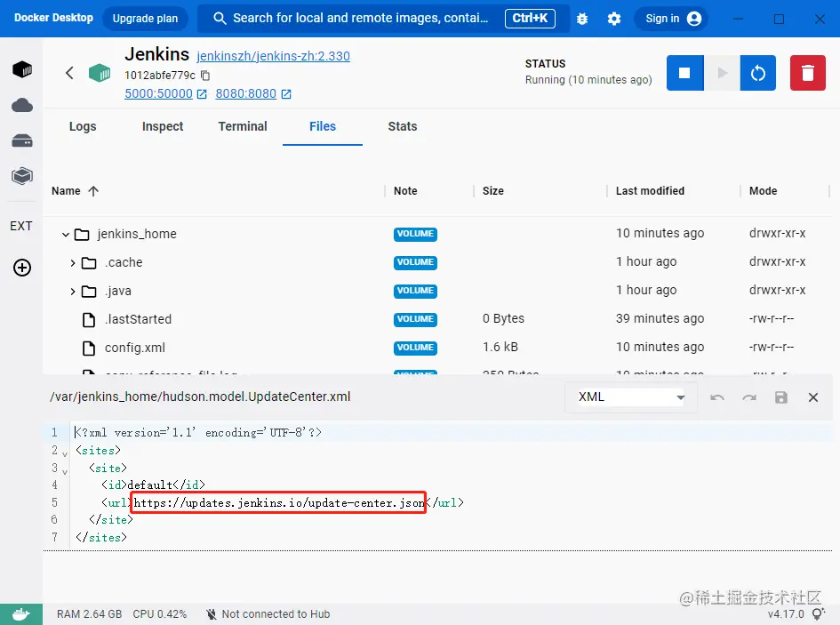Viewport: 840px width, 625px height.
Task: Switch to the Stats tab
Action: click(403, 126)
